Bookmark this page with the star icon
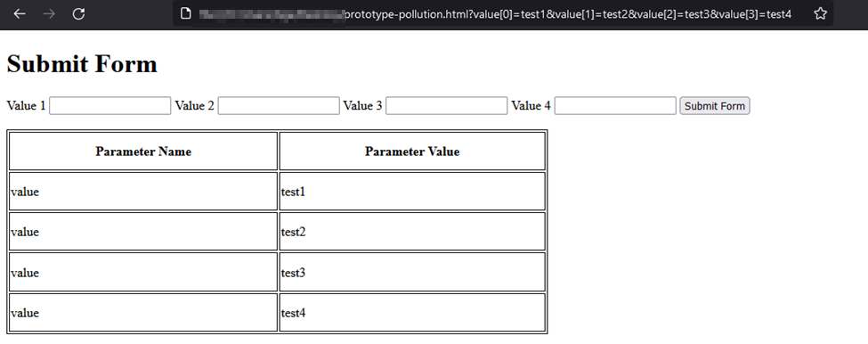 [x=821, y=14]
